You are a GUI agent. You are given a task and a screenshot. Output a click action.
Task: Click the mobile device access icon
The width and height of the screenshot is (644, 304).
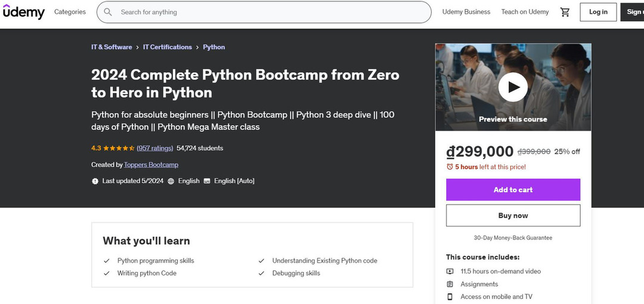(450, 297)
